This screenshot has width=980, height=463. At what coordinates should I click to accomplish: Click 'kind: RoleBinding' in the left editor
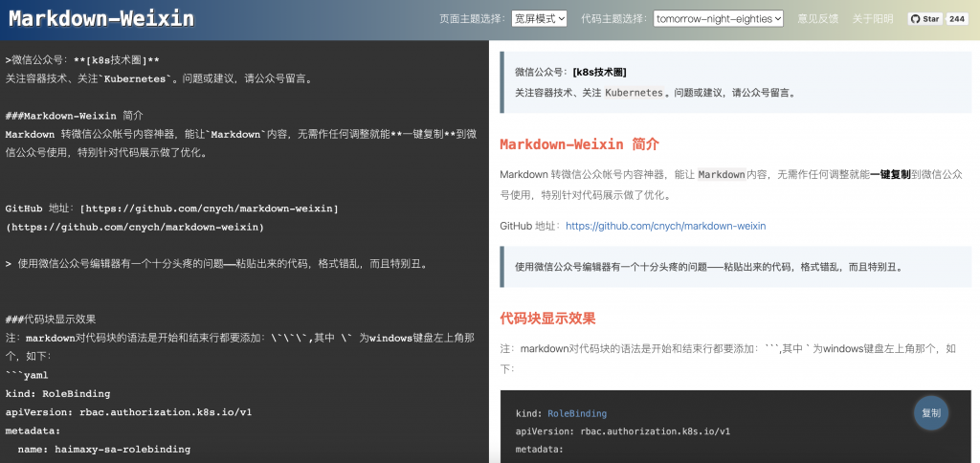(x=57, y=393)
